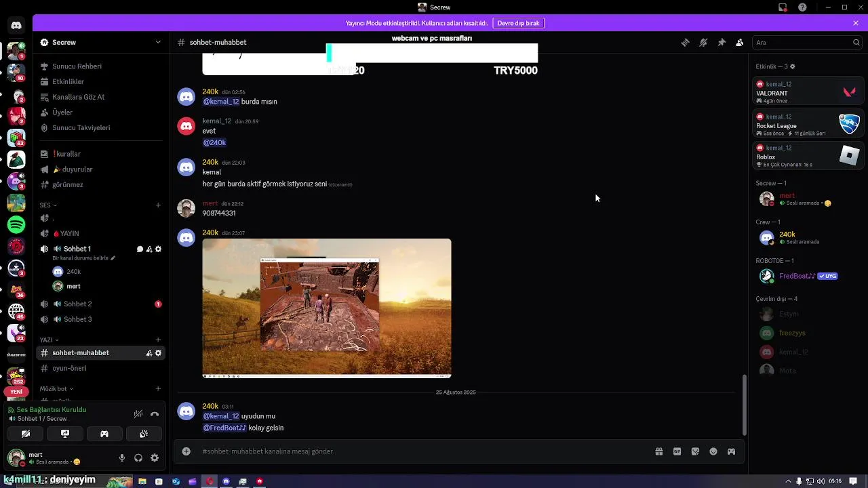Toggle noise suppression in voice panel
Viewport: 868px width, 488px height.
[138, 413]
